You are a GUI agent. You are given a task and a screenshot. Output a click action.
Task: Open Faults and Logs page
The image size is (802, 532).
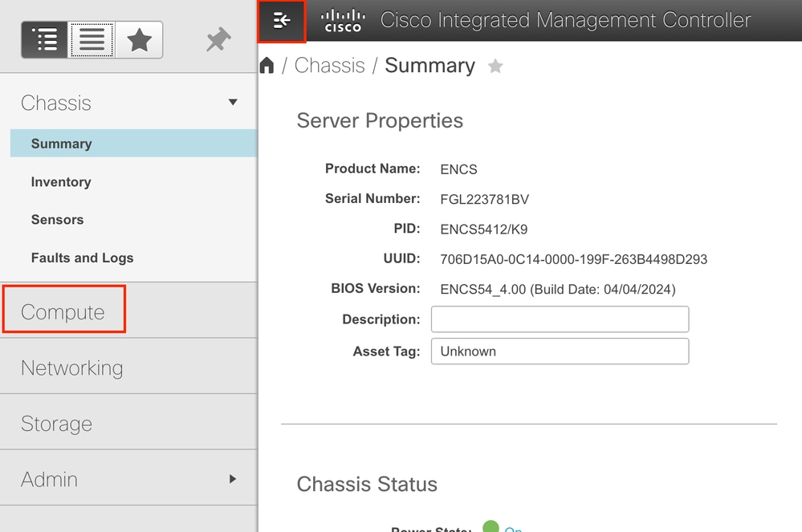point(83,258)
